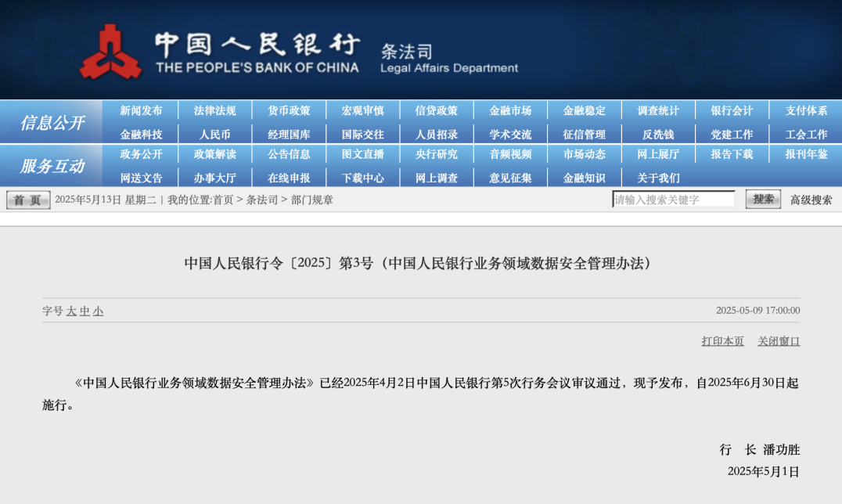This screenshot has width=842, height=504.
Task: Click the 首页 home button
Action: click(x=28, y=200)
